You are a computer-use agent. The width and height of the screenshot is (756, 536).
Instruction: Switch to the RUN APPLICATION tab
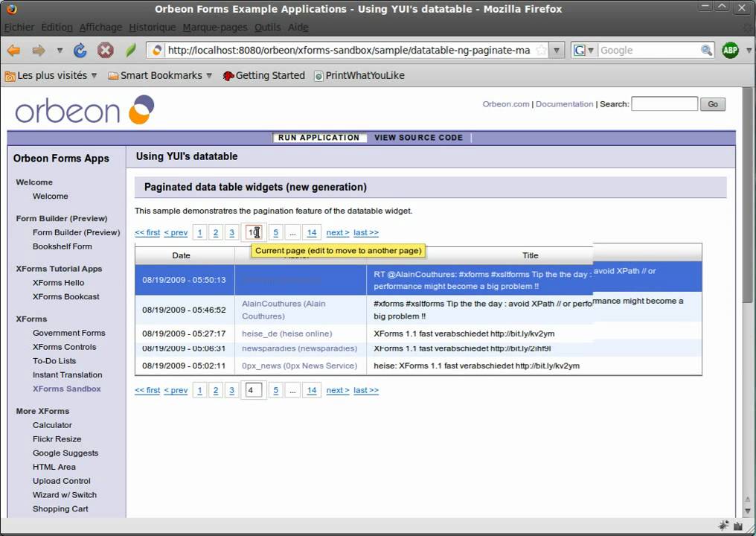pos(318,138)
